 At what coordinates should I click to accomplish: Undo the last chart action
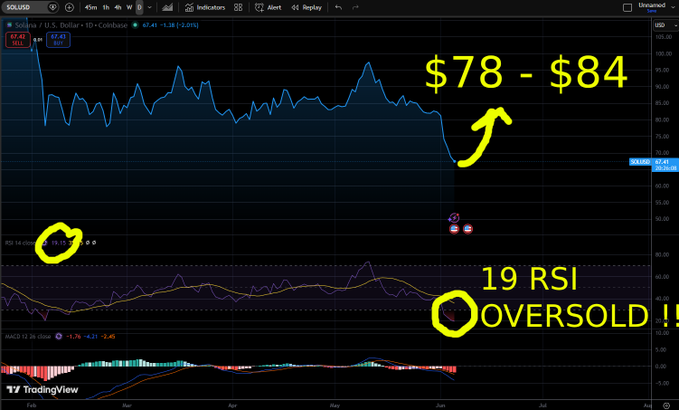(x=338, y=7)
